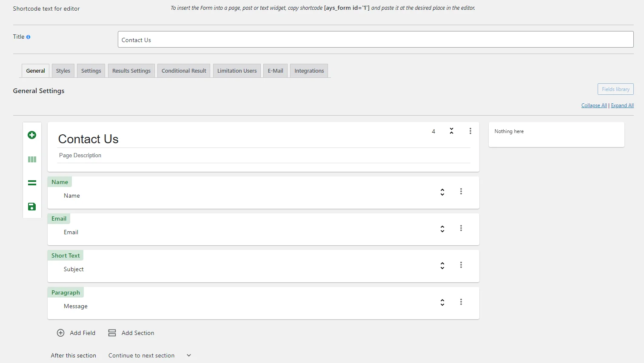644x363 pixels.
Task: Click the shortcode [ays_form id='1'] text
Action: coord(347,8)
